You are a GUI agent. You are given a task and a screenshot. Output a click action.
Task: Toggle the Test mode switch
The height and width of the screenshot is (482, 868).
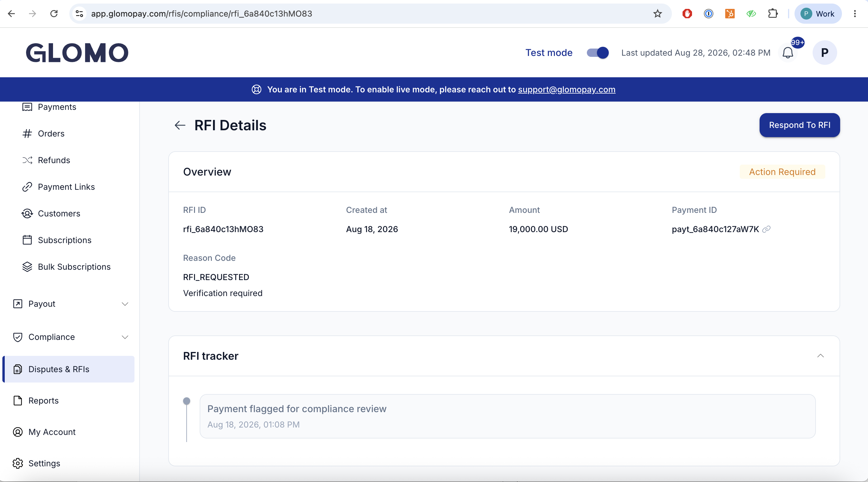(x=598, y=53)
